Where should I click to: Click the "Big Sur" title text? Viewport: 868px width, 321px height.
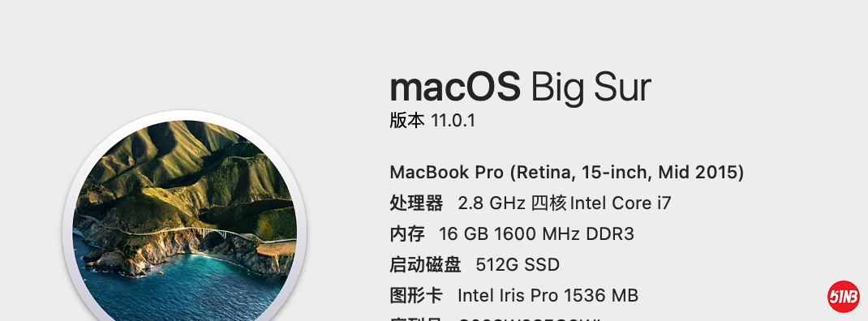591,88
